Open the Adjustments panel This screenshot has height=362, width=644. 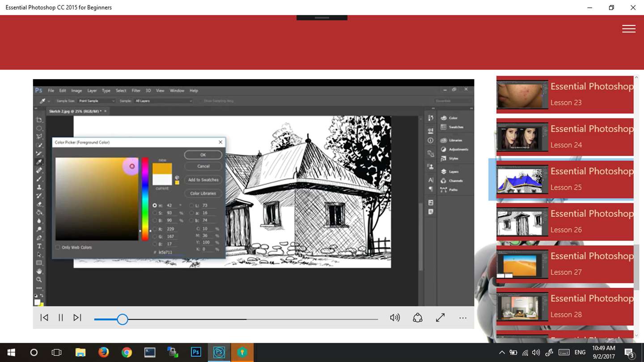point(453,149)
